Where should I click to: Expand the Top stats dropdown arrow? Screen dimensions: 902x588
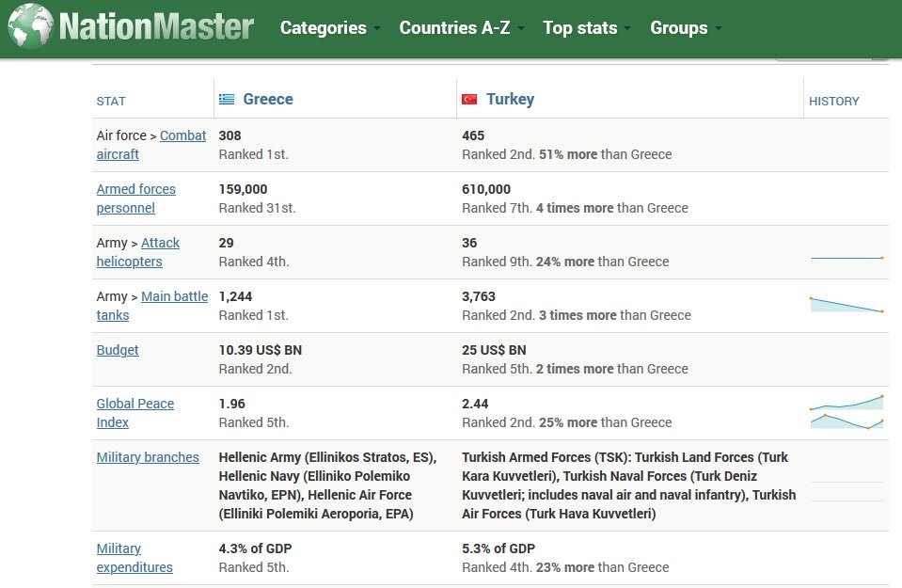[627, 28]
